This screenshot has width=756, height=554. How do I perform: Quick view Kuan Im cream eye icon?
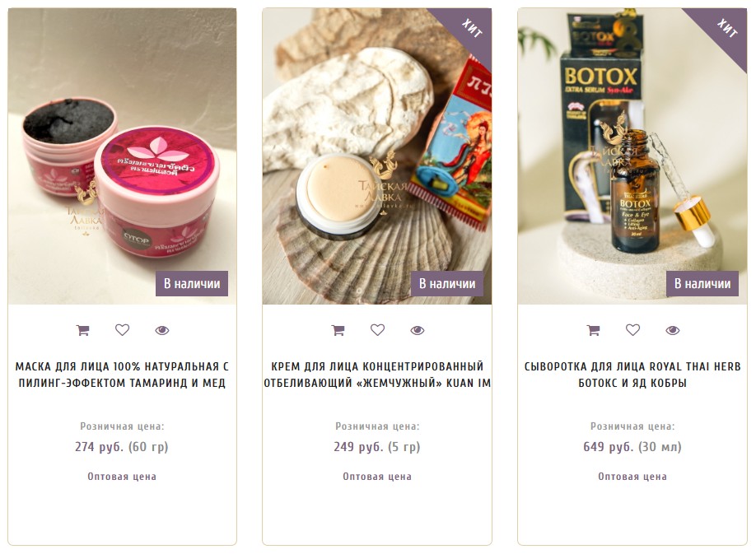pyautogui.click(x=417, y=330)
